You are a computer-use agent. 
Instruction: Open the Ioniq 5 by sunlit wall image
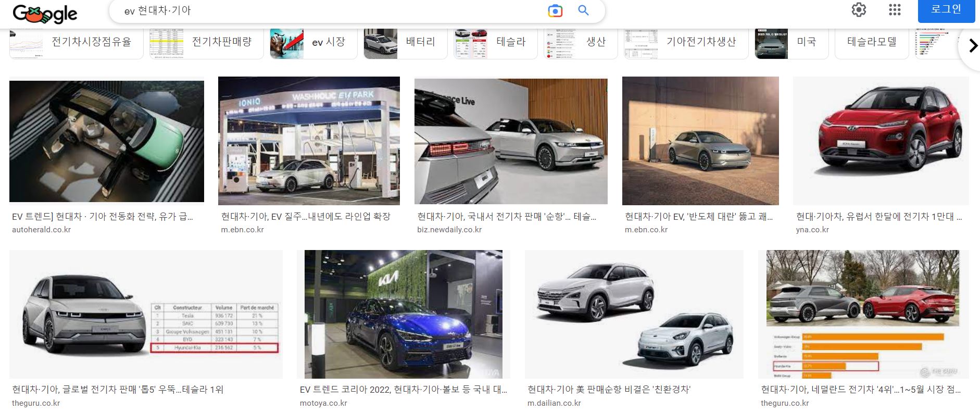point(700,141)
